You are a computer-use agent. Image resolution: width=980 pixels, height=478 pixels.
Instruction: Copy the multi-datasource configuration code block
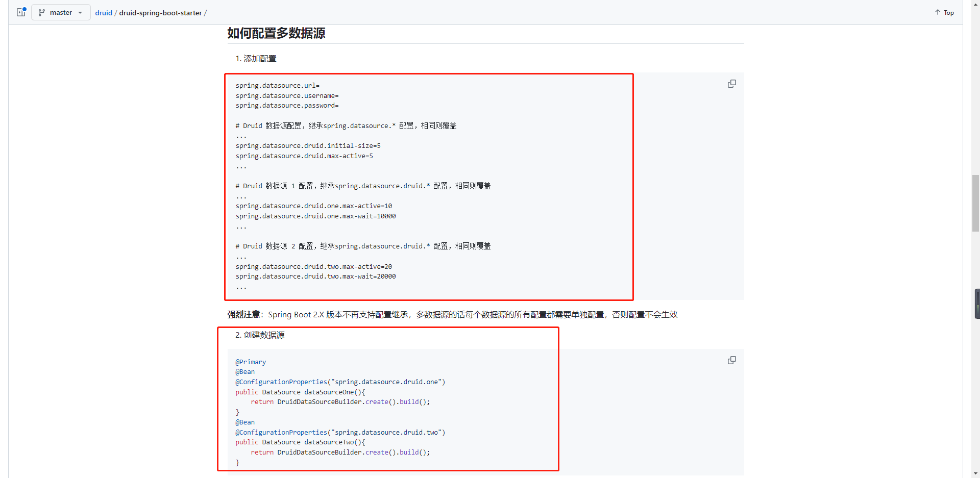(731, 83)
